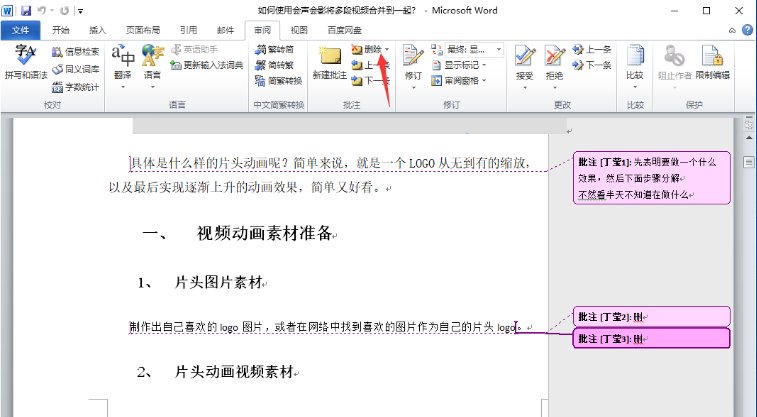Image resolution: width=757 pixels, height=417 pixels.
Task: Select comment balloon 批注 [丁莹2]
Action: pos(652,317)
